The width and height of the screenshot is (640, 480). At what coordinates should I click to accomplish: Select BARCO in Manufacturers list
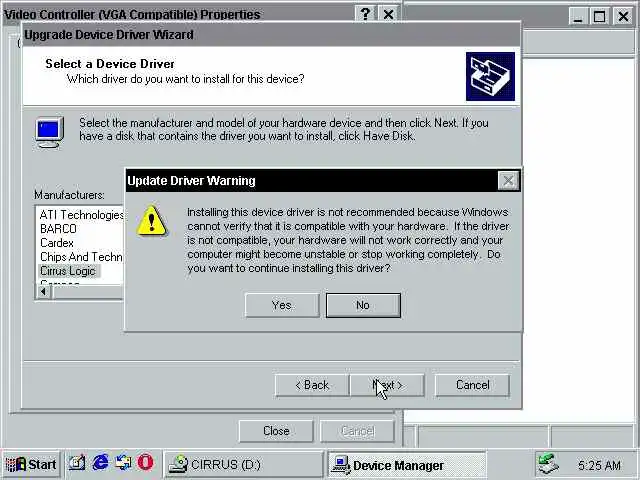point(58,229)
